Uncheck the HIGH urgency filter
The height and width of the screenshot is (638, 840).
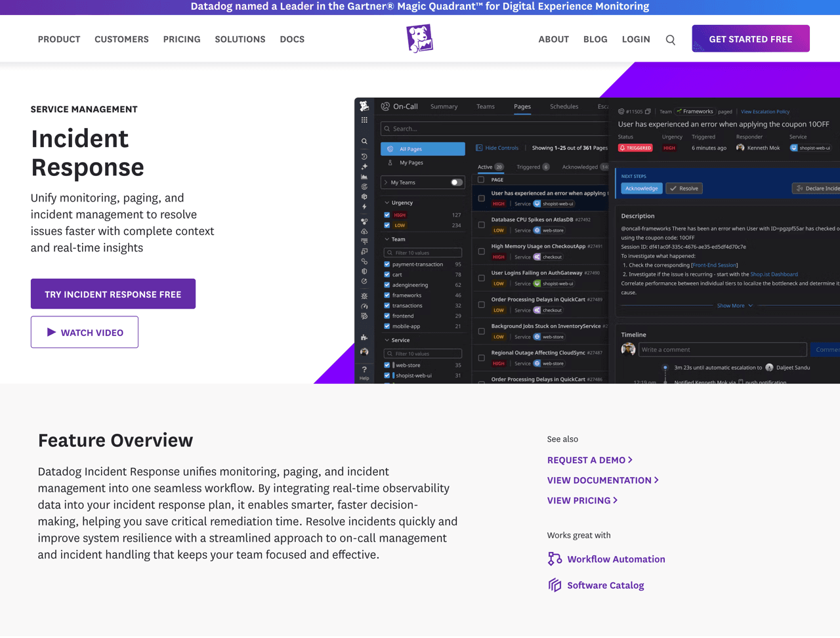tap(387, 214)
